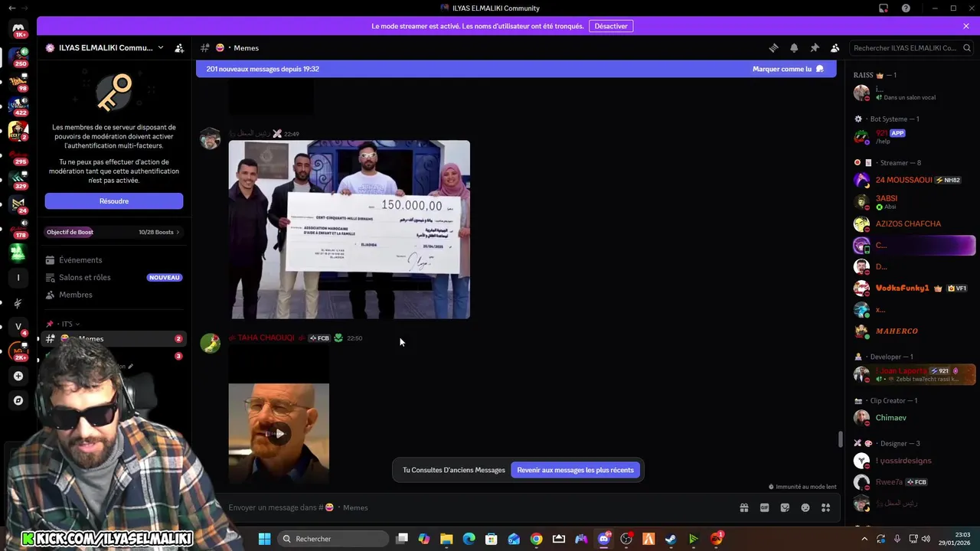Select member ! Joan Laporta
Screen dimensions: 980x551
point(914,374)
